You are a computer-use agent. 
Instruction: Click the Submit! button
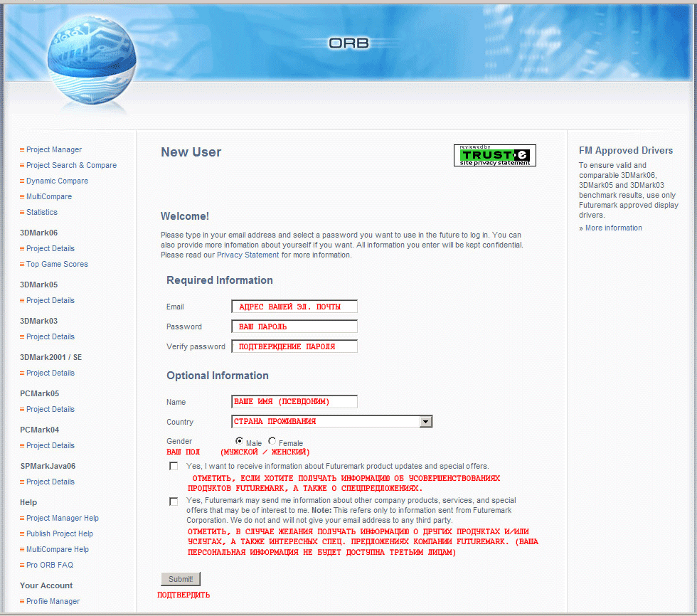pyautogui.click(x=181, y=579)
